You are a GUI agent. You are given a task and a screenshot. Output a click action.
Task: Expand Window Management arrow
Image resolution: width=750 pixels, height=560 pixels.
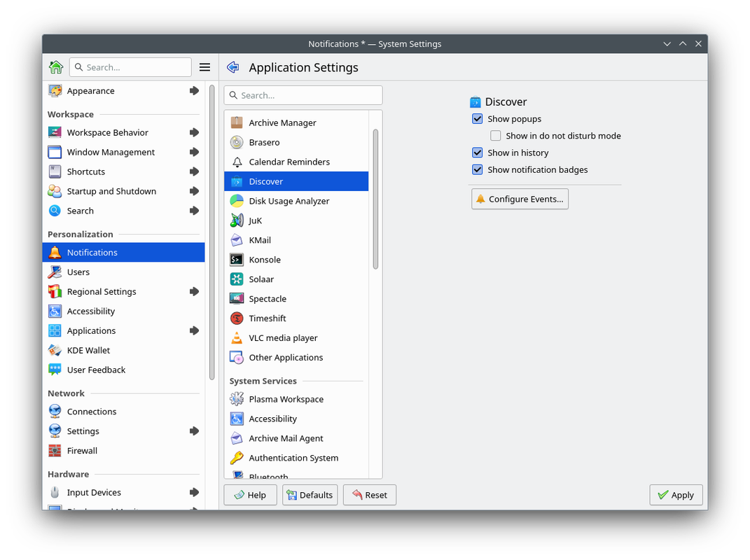pos(194,152)
